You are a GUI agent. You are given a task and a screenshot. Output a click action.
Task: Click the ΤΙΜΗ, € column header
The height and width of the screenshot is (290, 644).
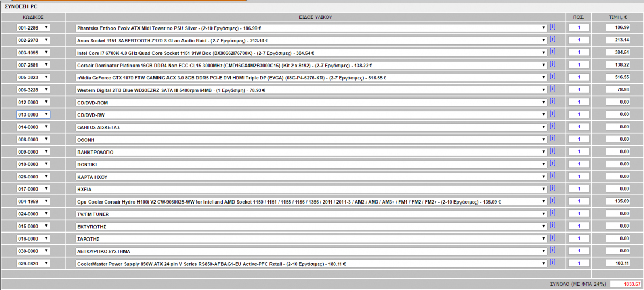(x=618, y=17)
